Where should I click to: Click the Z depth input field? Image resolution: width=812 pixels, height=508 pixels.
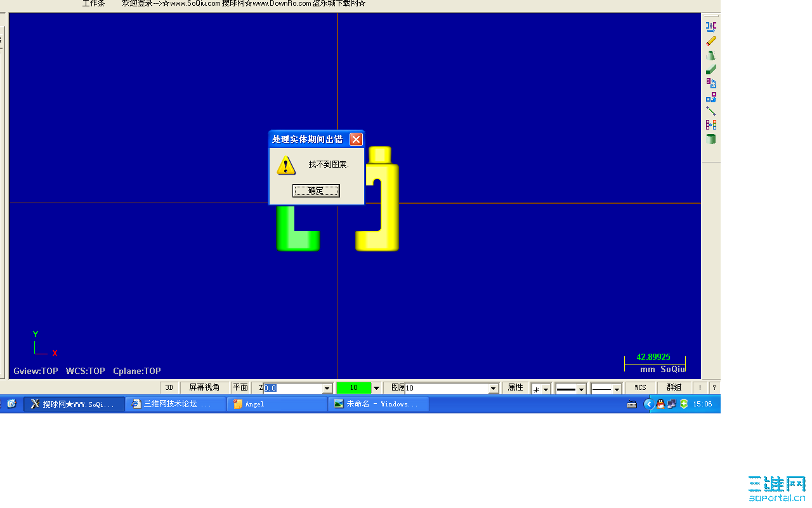(x=293, y=388)
